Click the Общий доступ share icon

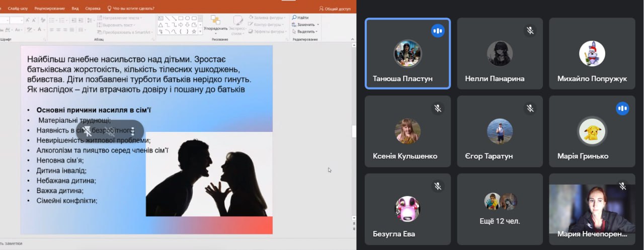(321, 9)
